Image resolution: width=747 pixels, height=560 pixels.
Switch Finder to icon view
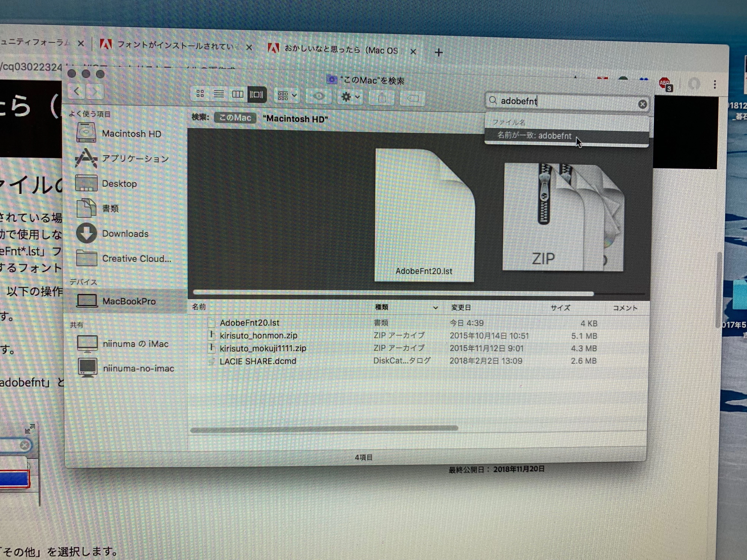[200, 94]
